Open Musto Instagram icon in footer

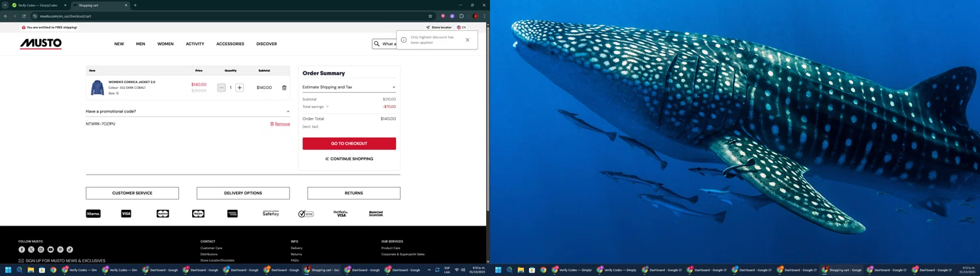[41, 249]
